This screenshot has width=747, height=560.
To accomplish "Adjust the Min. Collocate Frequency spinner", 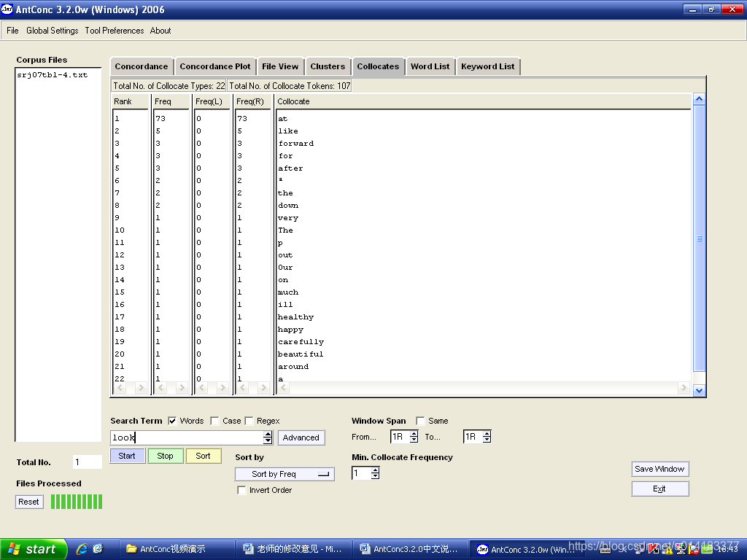I will [376, 472].
